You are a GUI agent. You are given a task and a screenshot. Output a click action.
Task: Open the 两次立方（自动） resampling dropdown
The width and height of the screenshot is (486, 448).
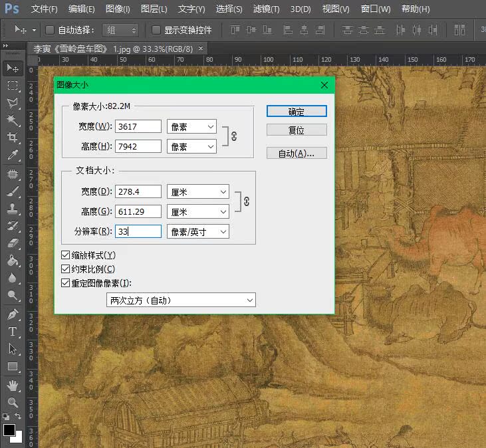[x=181, y=300]
